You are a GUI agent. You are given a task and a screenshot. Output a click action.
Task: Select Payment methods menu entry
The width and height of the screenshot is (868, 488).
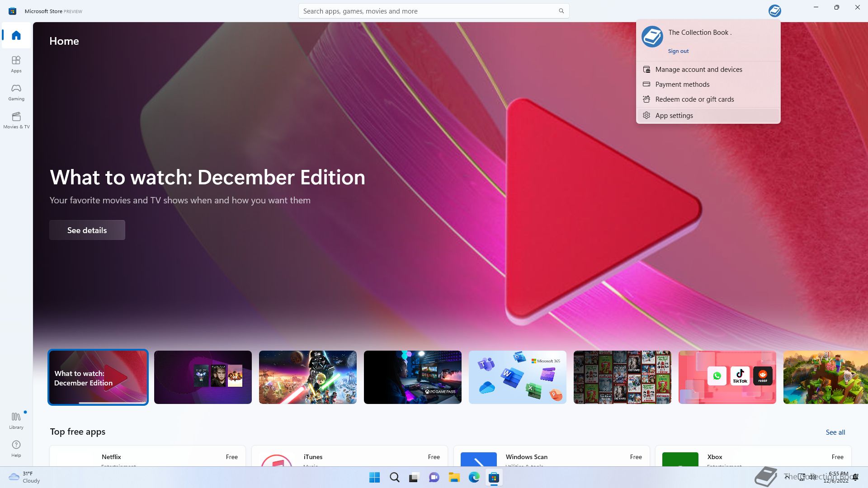[x=708, y=84]
